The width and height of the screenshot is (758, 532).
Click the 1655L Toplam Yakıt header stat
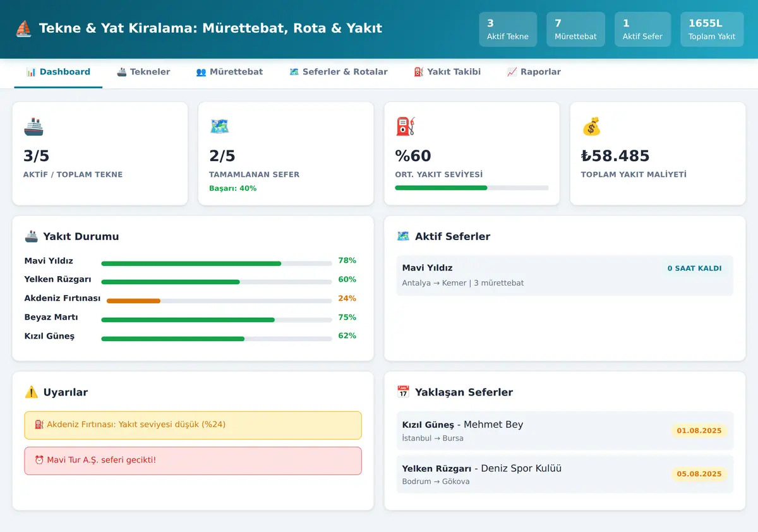[712, 29]
